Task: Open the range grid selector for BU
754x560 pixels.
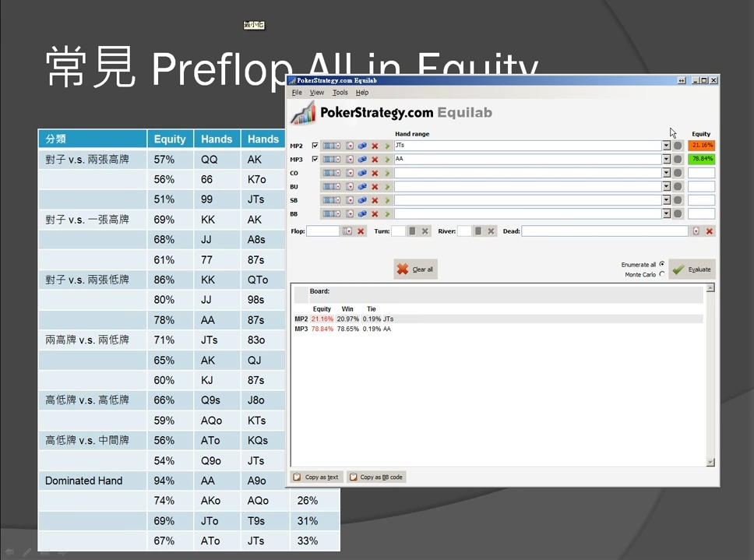Action: coord(331,186)
